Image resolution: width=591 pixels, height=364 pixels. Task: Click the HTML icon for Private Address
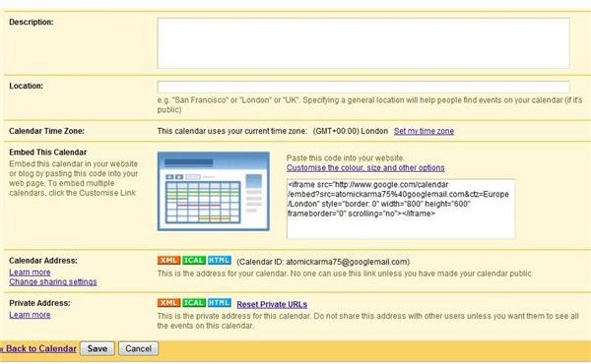tap(220, 303)
